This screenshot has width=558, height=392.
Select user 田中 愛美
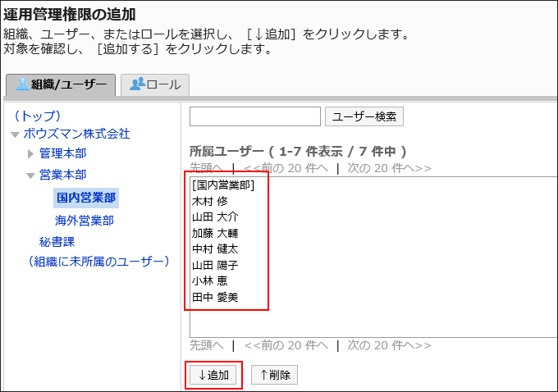215,297
